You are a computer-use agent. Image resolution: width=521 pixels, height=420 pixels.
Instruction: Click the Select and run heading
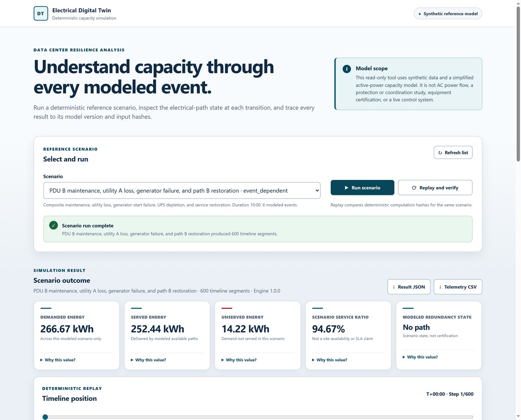(66, 159)
